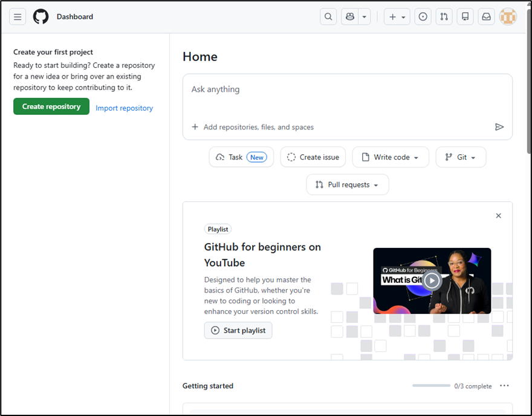Viewport: 532px width, 416px height.
Task: Open the user avatar menu
Action: [x=508, y=16]
